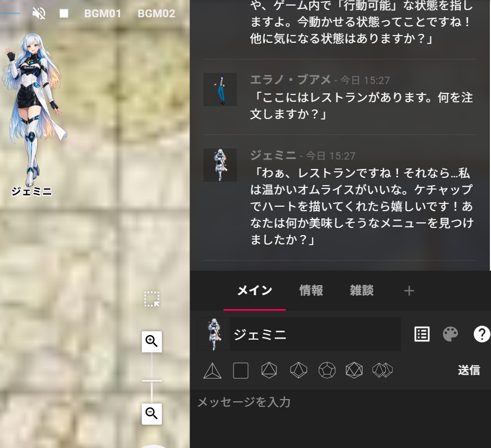Click timestamp 今日 15:27 on ジェミニ message

click(330, 156)
